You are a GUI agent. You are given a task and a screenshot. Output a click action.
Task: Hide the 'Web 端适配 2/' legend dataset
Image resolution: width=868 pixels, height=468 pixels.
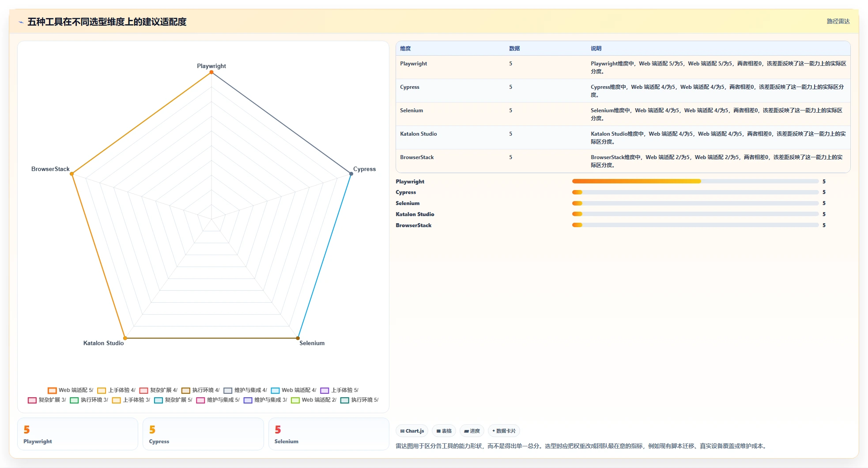click(314, 400)
